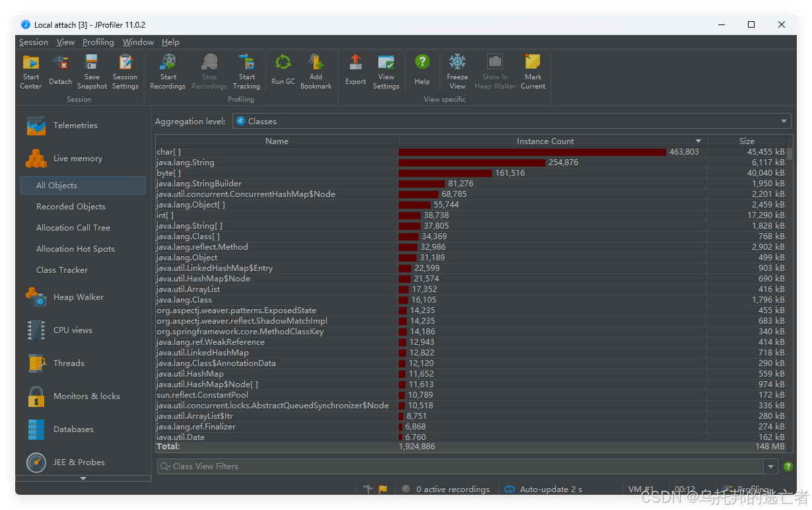
Task: Sort by the Size column header
Action: [747, 141]
